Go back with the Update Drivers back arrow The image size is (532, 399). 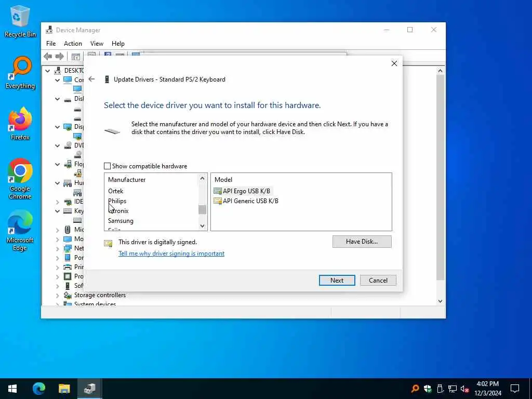(x=91, y=79)
